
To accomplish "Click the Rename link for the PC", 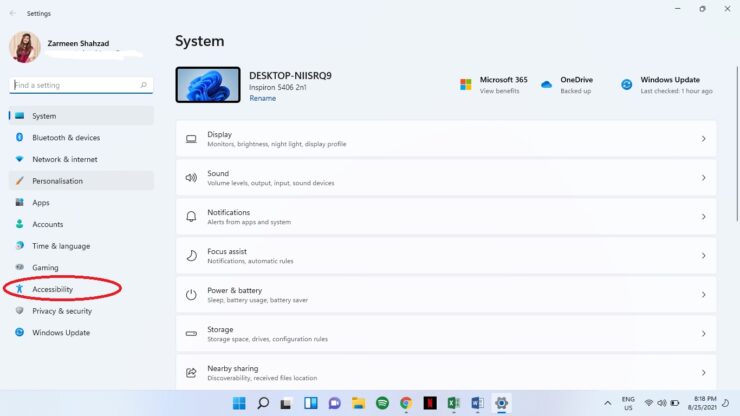I will 262,98.
